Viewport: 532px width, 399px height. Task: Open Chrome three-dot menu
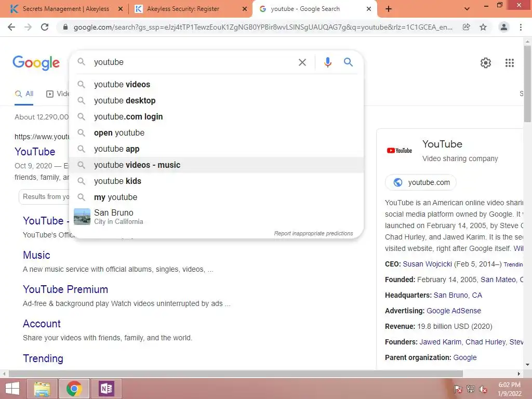[521, 27]
